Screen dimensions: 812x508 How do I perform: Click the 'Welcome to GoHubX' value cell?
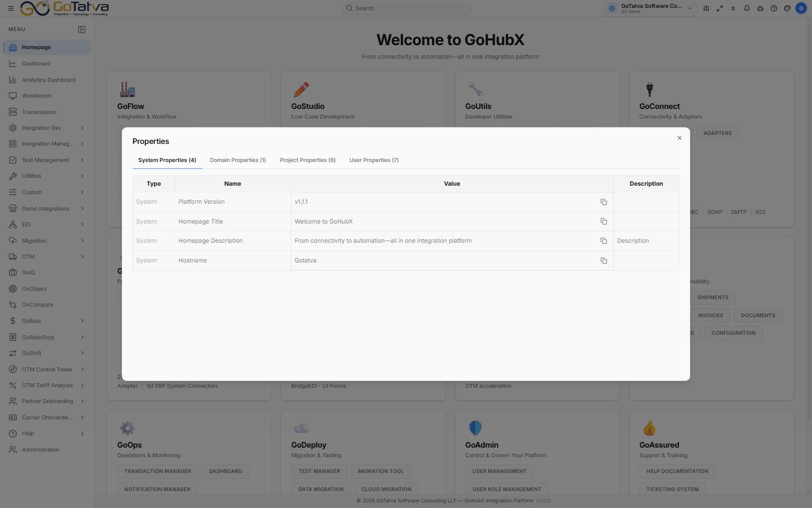click(x=452, y=222)
